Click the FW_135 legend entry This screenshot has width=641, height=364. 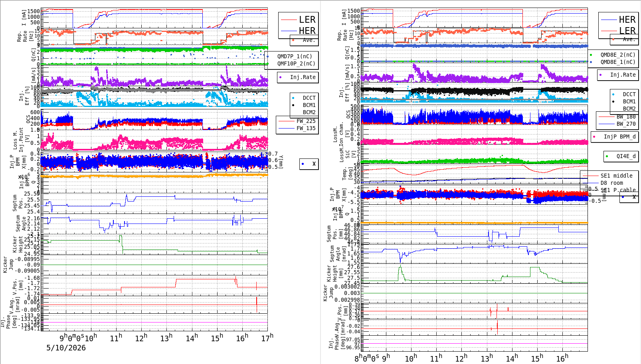click(x=306, y=128)
